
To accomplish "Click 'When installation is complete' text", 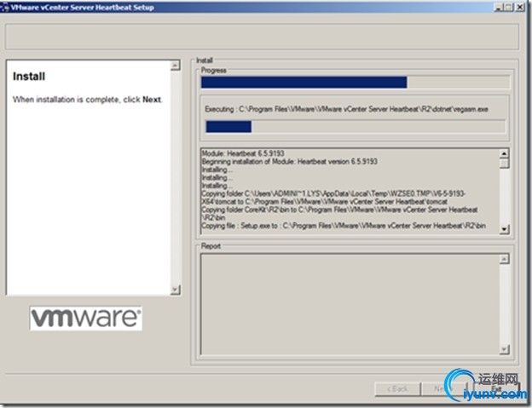I will click(87, 100).
